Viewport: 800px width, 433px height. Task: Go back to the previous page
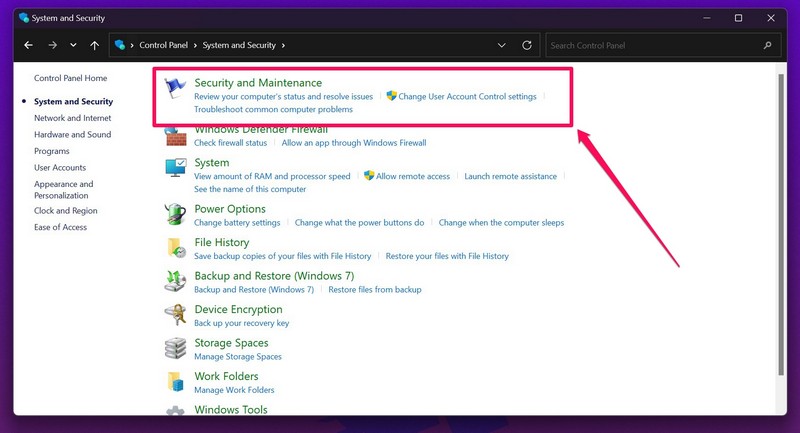point(28,46)
